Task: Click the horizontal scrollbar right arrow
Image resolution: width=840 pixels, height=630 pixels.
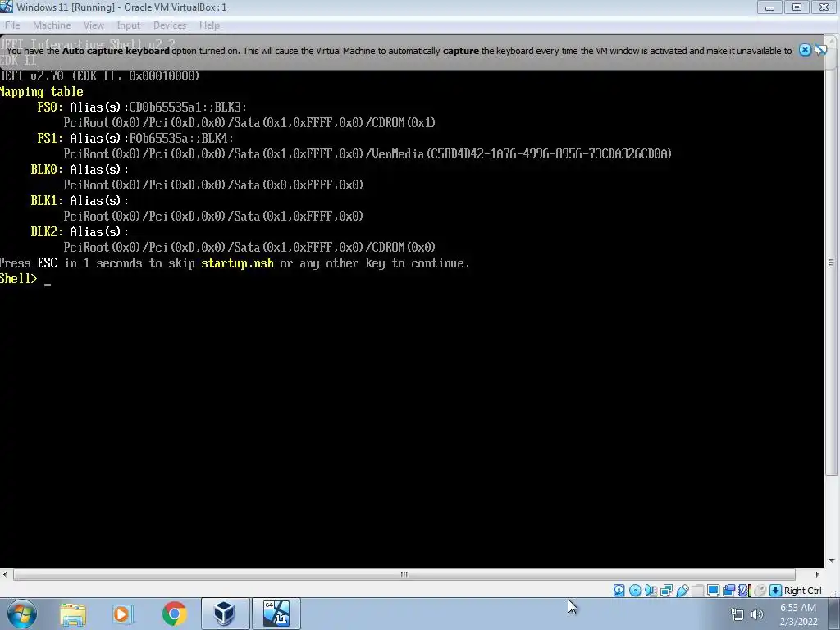Action: (817, 574)
